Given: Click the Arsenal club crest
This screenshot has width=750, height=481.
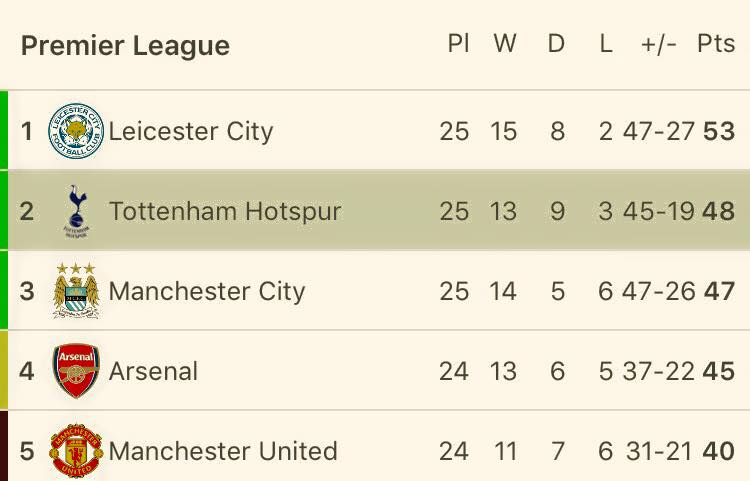Looking at the screenshot, I should (76, 371).
